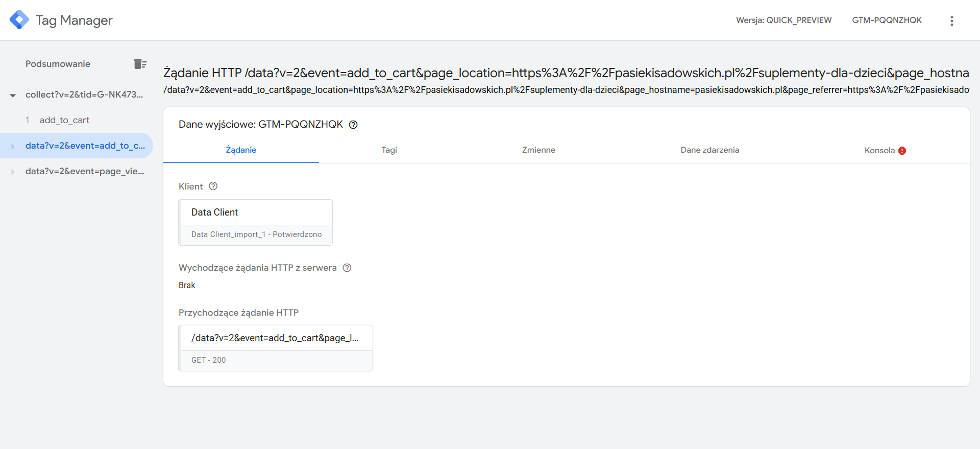Click the Brak outgoing requests text
The height and width of the screenshot is (449, 980).
point(187,286)
